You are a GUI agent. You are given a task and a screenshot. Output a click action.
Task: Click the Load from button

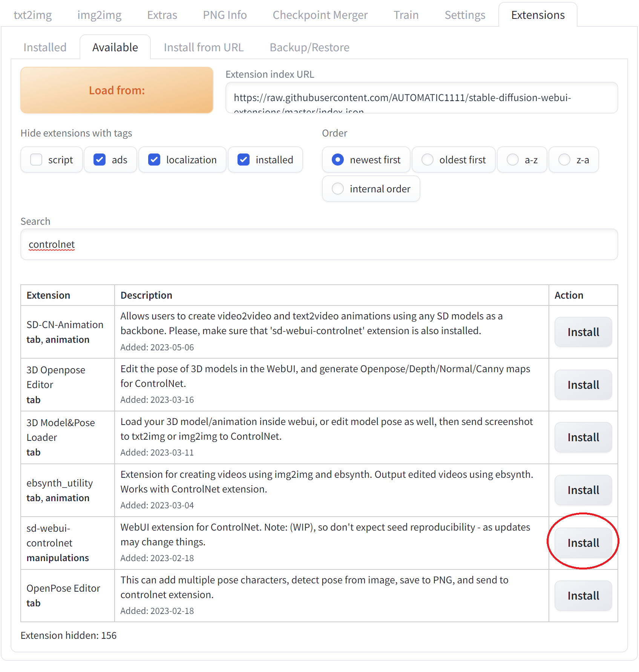(x=117, y=91)
